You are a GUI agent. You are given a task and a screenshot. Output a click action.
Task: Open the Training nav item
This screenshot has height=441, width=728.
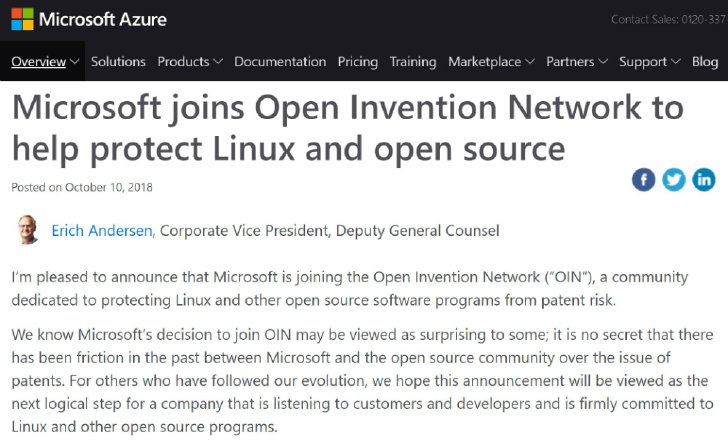(413, 62)
